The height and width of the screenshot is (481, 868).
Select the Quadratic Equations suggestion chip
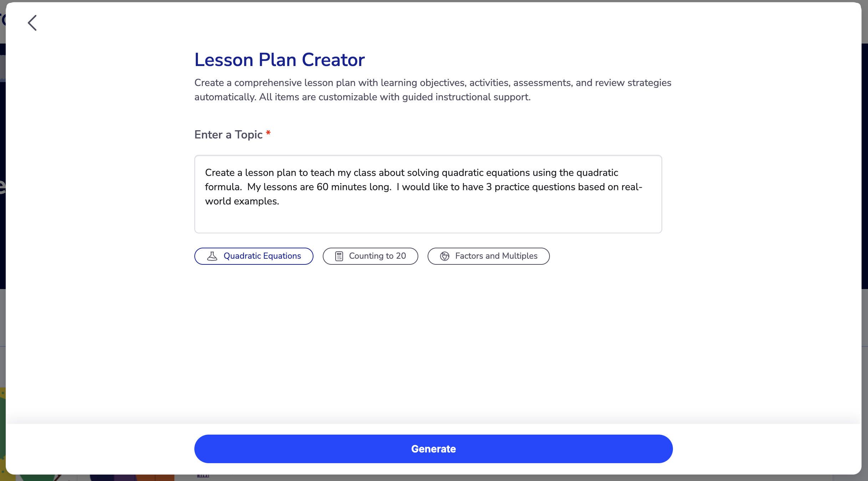[254, 256]
